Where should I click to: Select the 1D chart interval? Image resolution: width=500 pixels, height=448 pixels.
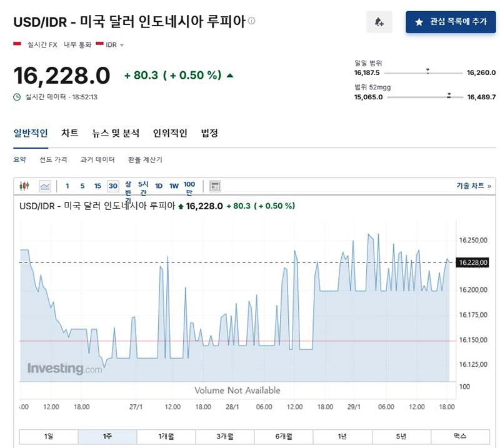tap(159, 186)
